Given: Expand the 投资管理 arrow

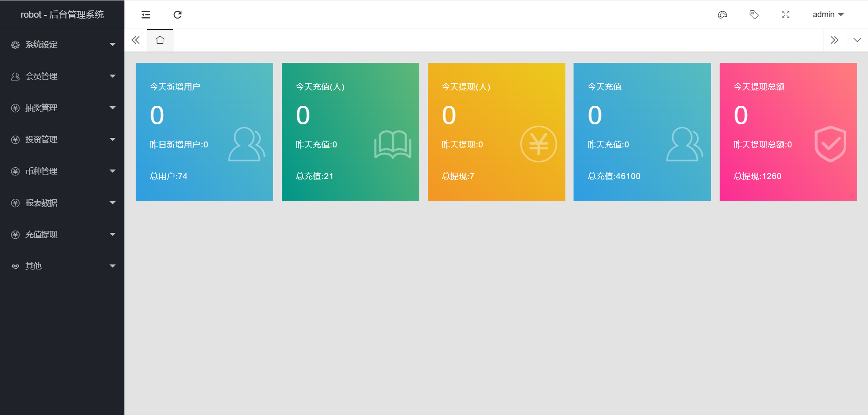Looking at the screenshot, I should pyautogui.click(x=113, y=140).
